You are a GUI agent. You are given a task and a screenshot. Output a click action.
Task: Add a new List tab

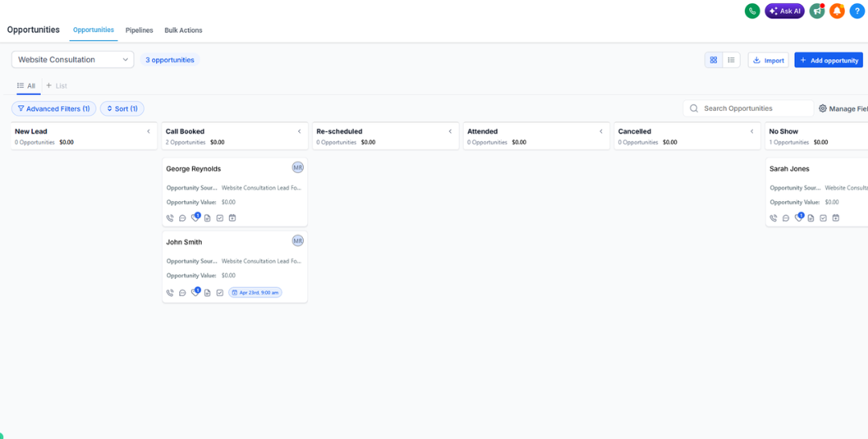click(56, 86)
